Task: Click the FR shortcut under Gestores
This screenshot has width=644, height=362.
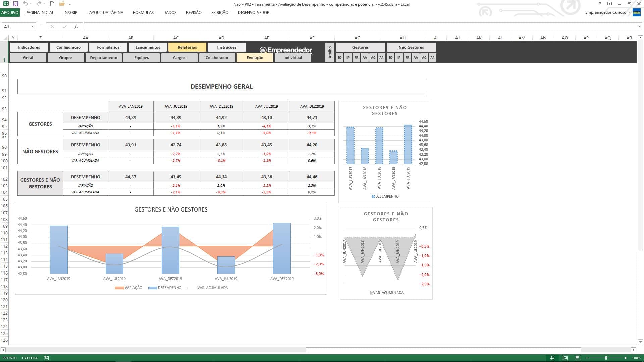Action: tap(356, 58)
